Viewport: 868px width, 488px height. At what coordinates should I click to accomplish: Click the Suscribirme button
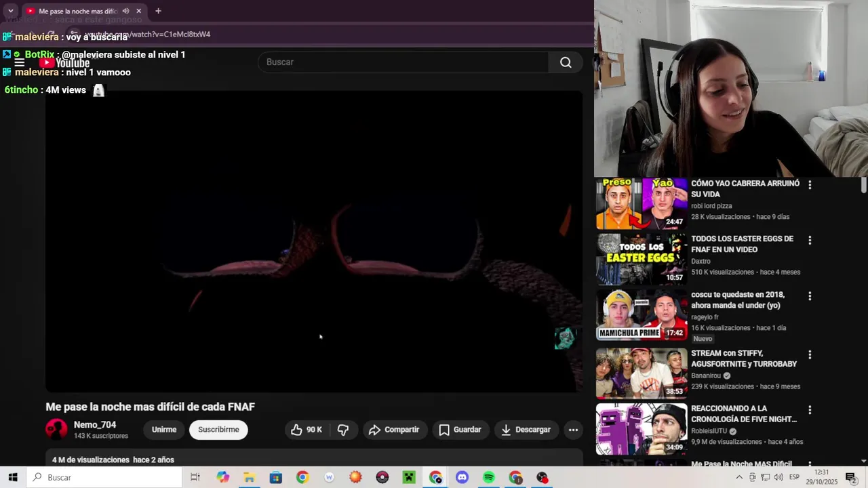tap(218, 430)
